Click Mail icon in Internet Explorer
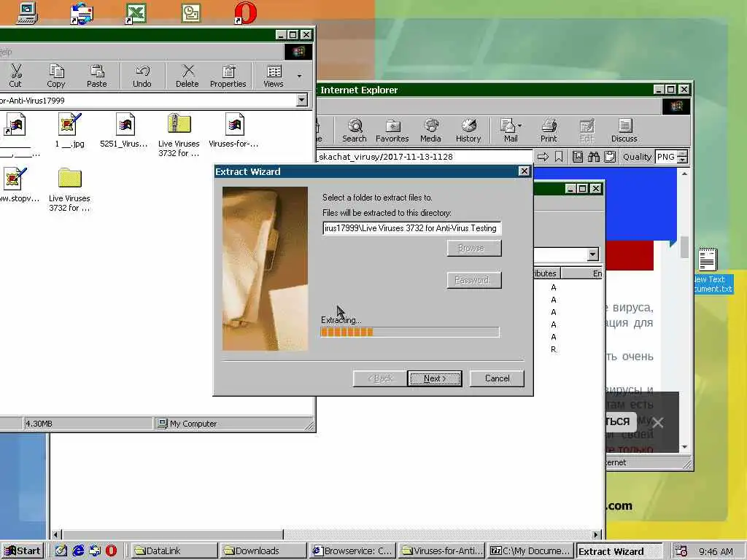747x560 pixels. [x=508, y=131]
